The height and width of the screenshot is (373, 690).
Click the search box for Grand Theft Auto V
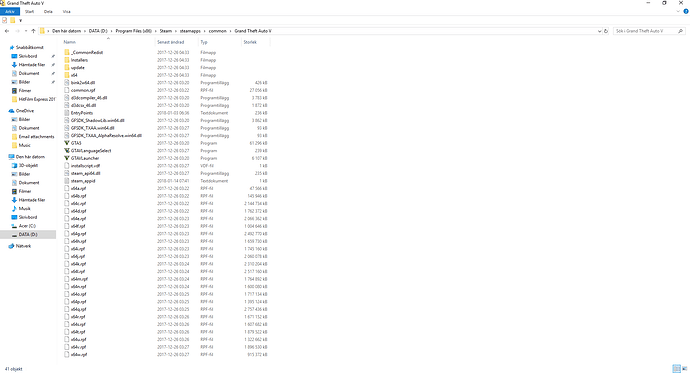645,31
